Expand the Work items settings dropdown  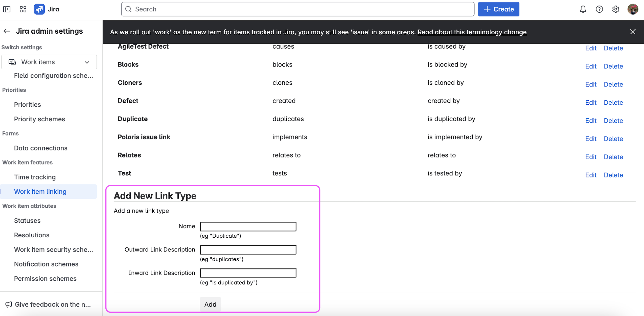coord(49,62)
